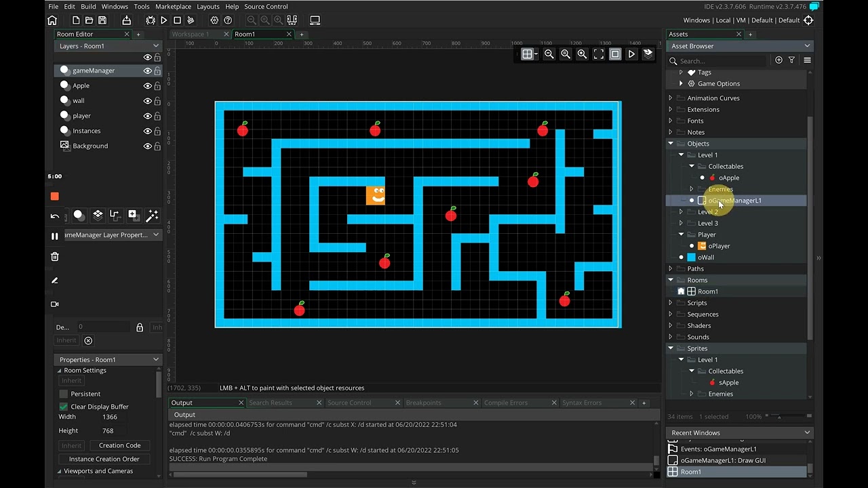Create a new instance layer icon

79,216
